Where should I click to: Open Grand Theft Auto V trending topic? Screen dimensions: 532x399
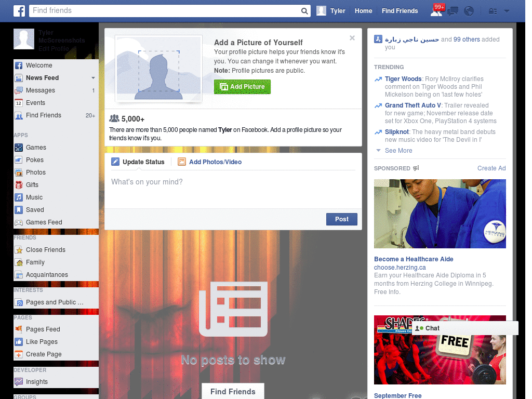click(x=413, y=105)
